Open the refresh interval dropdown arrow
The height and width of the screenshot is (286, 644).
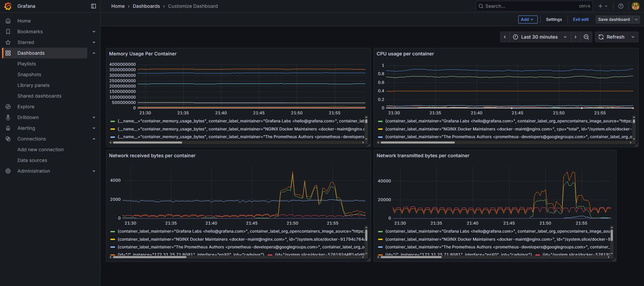pos(634,37)
